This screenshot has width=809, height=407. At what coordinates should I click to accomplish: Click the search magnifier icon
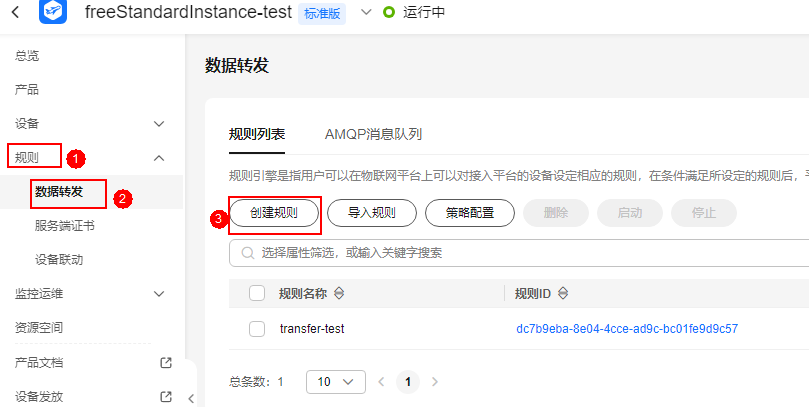(245, 254)
